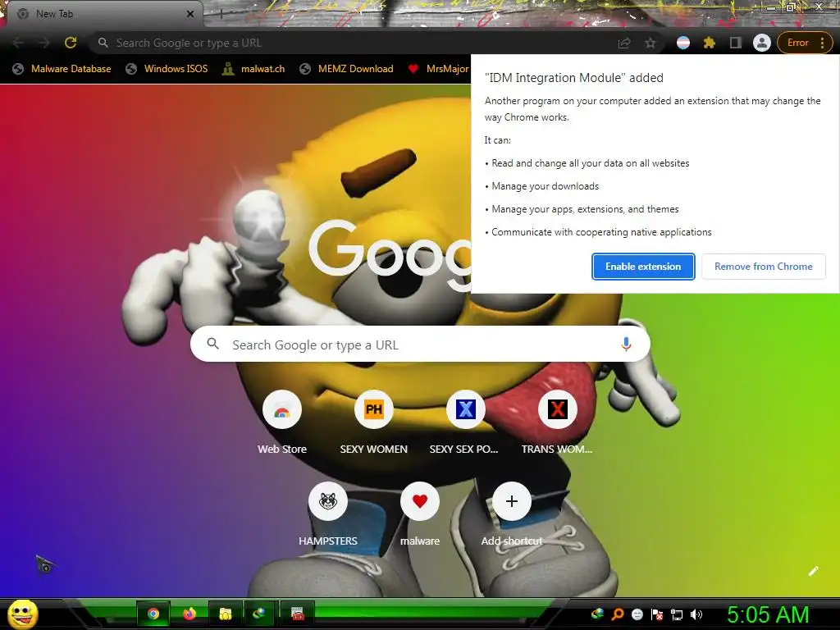Customize this page with pencil icon
Image resolution: width=840 pixels, height=630 pixels.
[x=813, y=571]
